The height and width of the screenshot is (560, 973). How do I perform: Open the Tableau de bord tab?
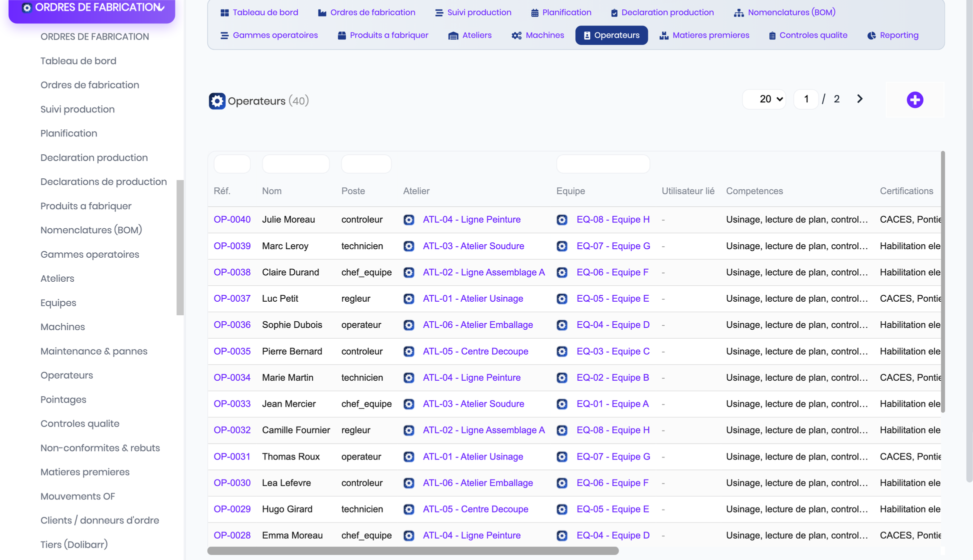point(259,12)
